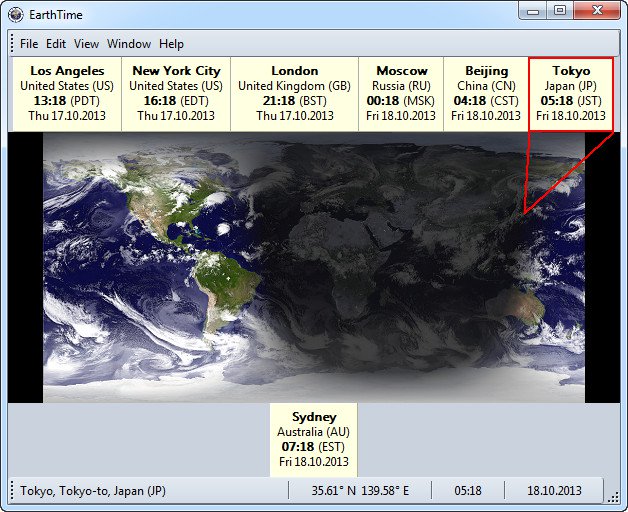Select the Los Angeles clock panel
Screen dimensions: 628x512
click(67, 94)
